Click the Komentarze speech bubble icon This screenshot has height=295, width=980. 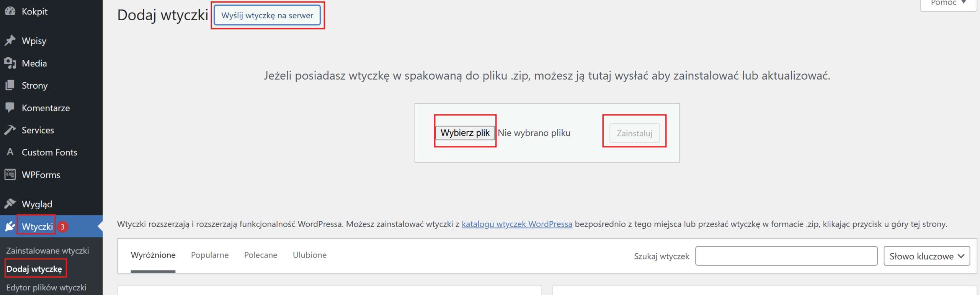point(10,108)
